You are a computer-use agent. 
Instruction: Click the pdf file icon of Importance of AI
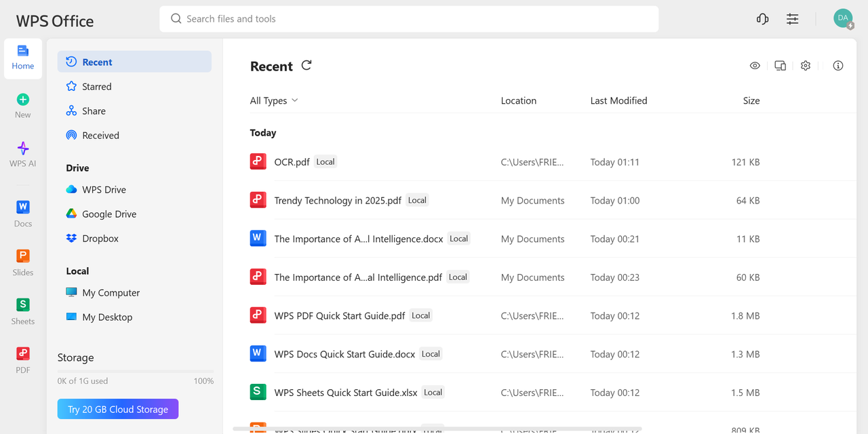point(258,277)
